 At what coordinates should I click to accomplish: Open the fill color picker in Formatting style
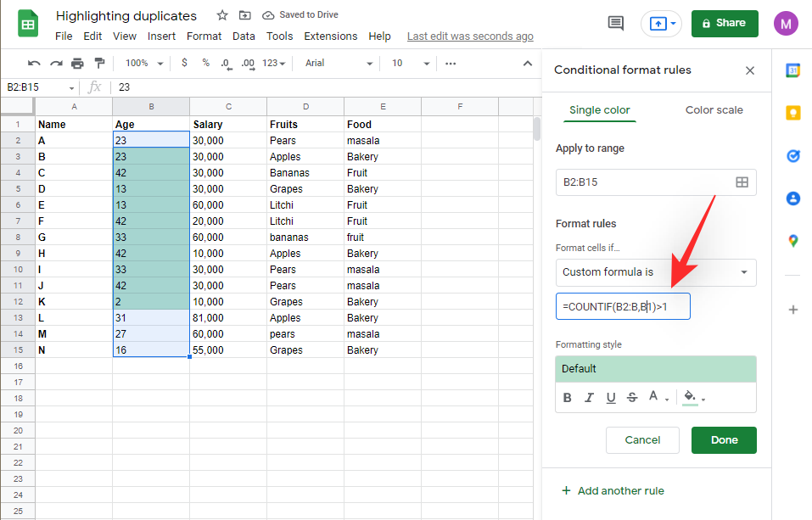(690, 397)
